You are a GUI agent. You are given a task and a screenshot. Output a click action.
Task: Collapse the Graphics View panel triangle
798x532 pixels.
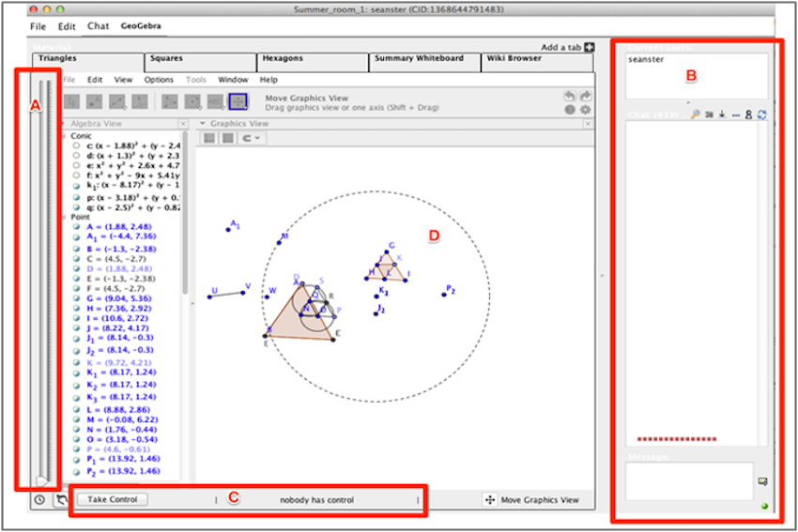[202, 124]
